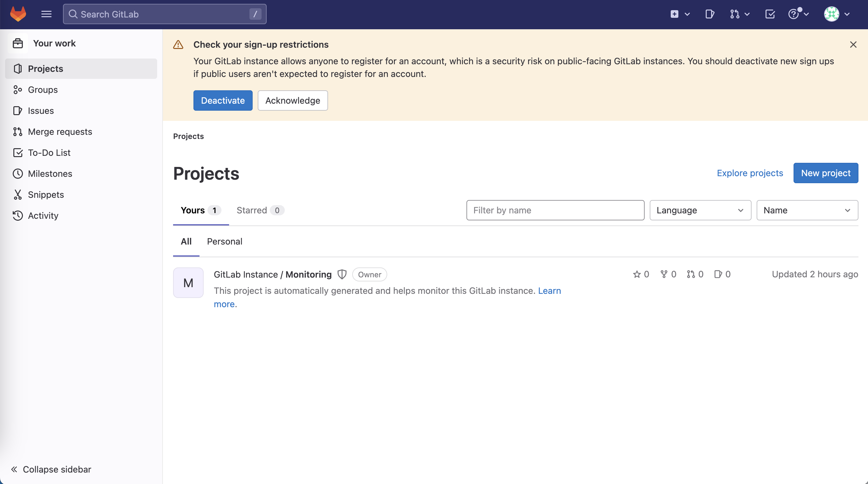Open Groups in the sidebar
Image resolution: width=868 pixels, height=484 pixels.
[x=81, y=90]
